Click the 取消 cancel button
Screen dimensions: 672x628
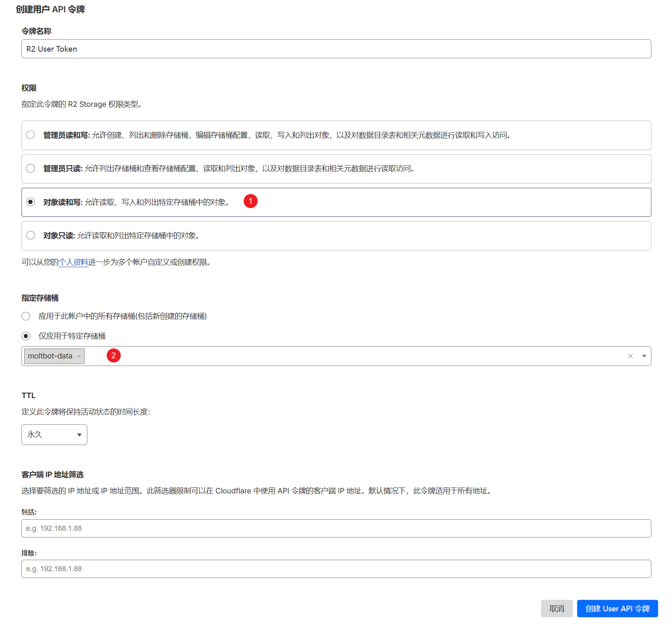point(556,609)
